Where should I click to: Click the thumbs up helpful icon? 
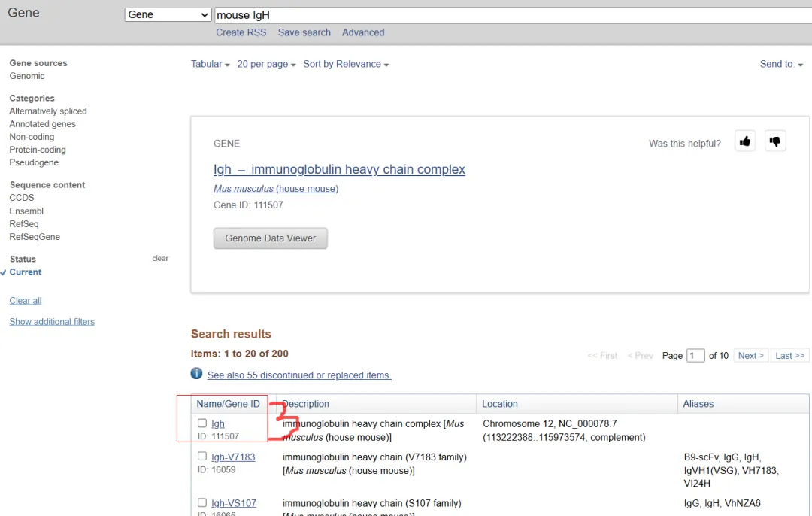(x=744, y=141)
